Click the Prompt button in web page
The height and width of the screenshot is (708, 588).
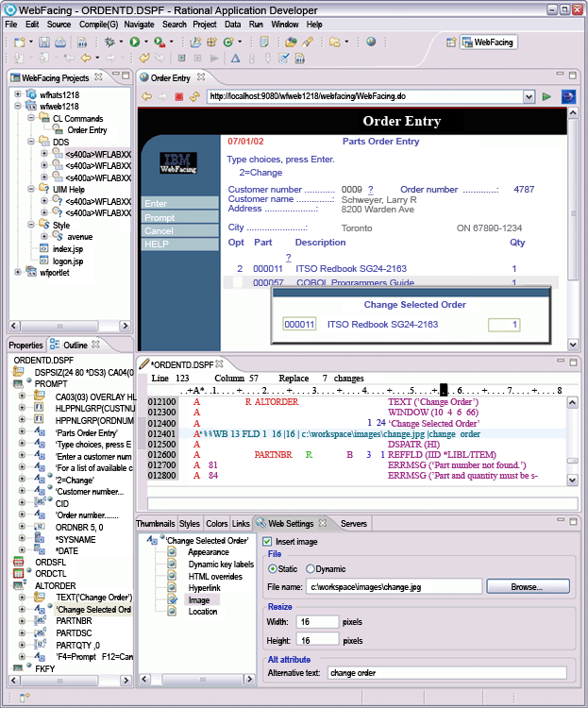tap(180, 217)
